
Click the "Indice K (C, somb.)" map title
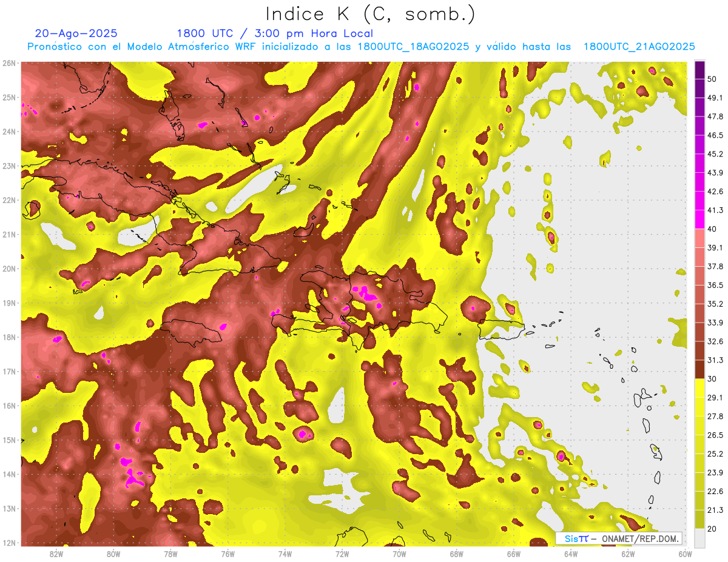(x=370, y=13)
